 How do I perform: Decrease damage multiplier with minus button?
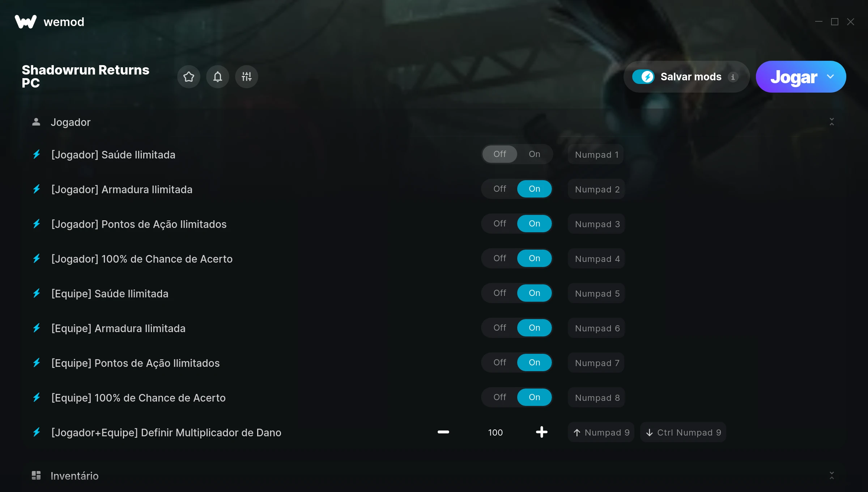(x=443, y=432)
